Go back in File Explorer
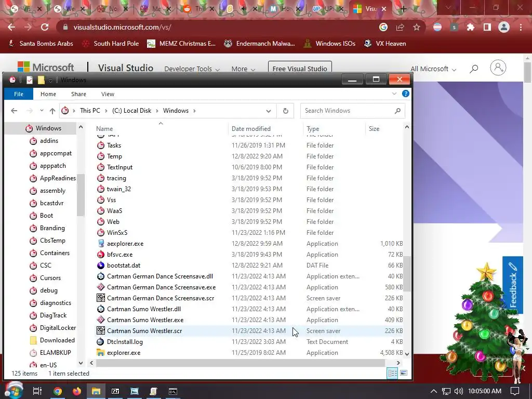This screenshot has height=399, width=532. pos(14,111)
